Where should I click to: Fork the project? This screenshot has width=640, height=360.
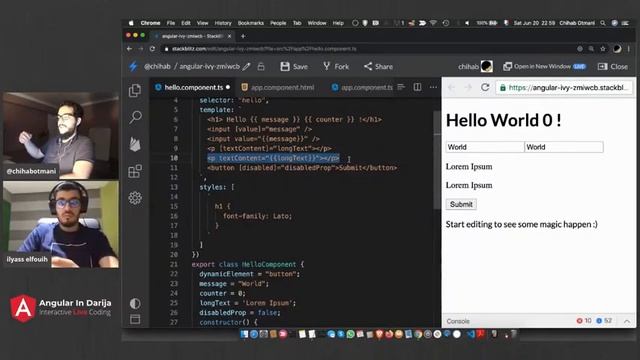(336, 67)
